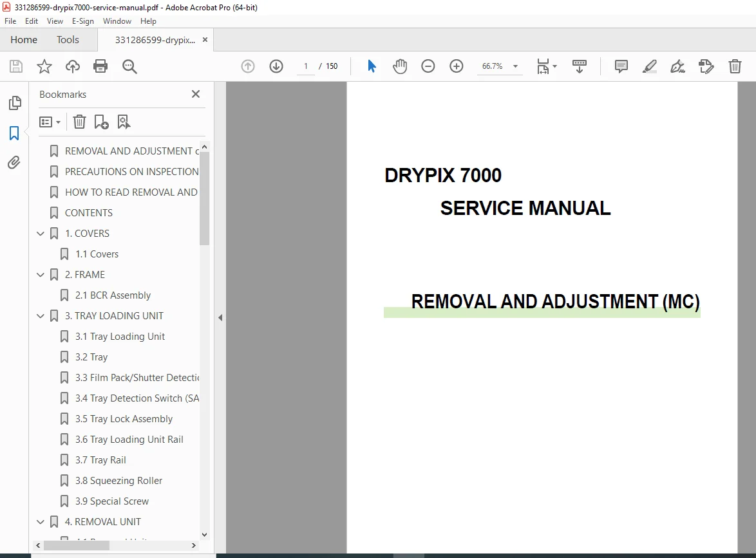Viewport: 756px width, 558px height.
Task: Open fit page options icon
Action: pyautogui.click(x=547, y=66)
